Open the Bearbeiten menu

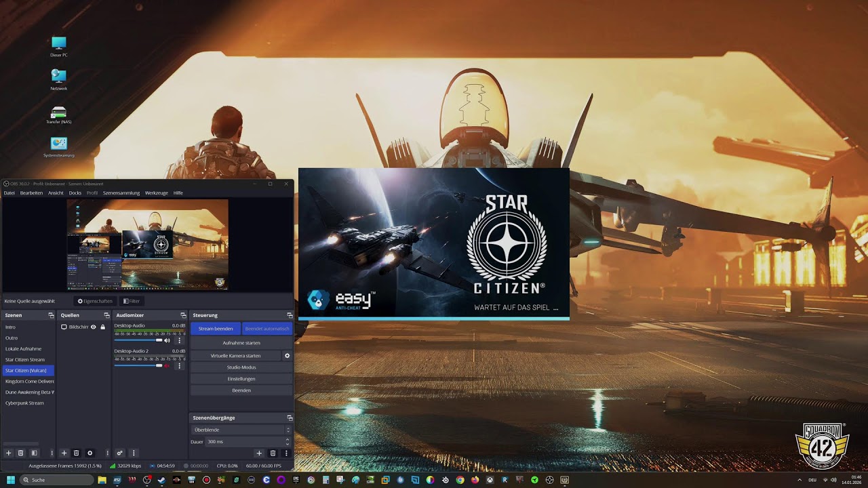[x=31, y=193]
